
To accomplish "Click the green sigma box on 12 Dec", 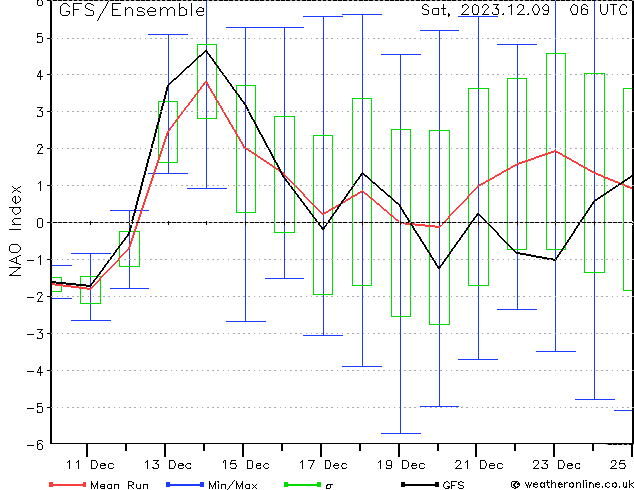I will coord(129,249).
